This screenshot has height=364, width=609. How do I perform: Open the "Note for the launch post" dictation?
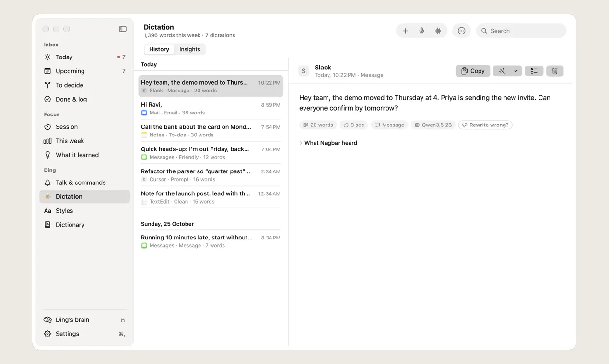(211, 197)
